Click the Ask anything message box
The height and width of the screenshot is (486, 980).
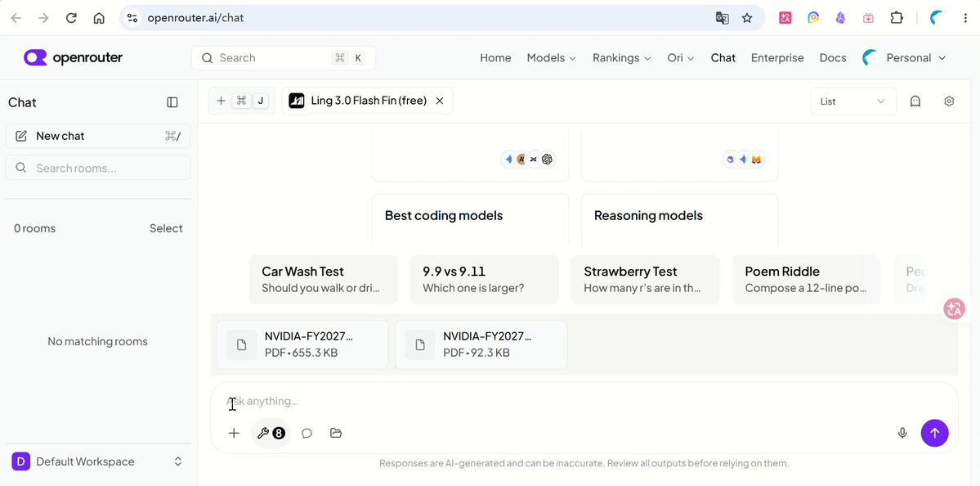click(x=584, y=401)
